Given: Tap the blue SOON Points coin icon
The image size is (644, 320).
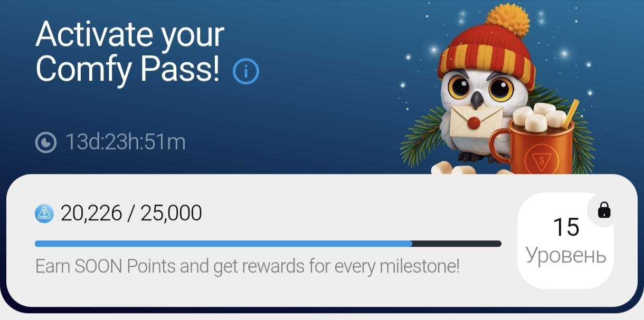Looking at the screenshot, I should (45, 214).
